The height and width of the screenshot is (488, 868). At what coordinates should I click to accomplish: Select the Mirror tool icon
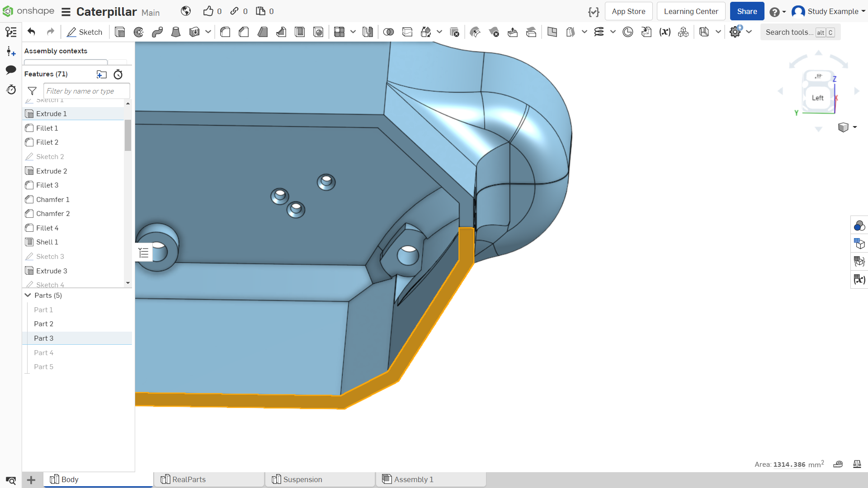click(368, 32)
